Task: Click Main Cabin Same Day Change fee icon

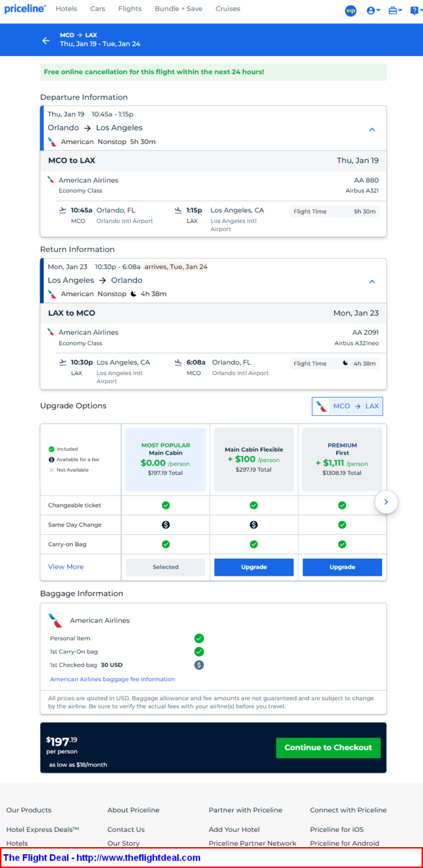Action: click(165, 525)
